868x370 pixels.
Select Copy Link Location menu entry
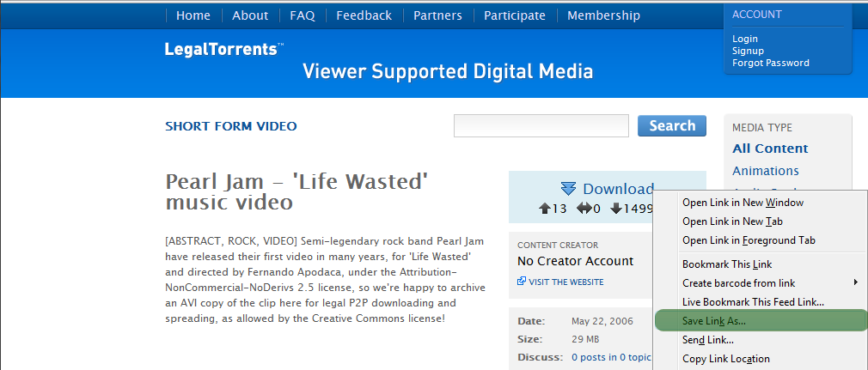click(x=725, y=359)
